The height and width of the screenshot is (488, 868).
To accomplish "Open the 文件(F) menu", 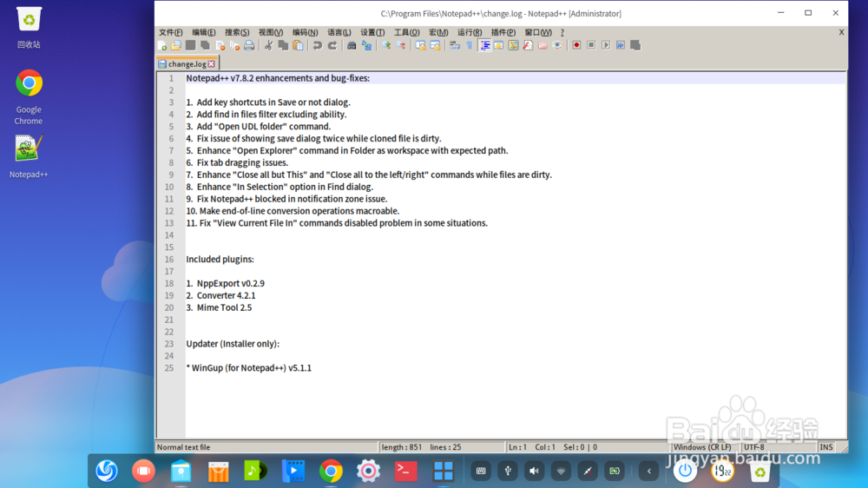I will [170, 32].
